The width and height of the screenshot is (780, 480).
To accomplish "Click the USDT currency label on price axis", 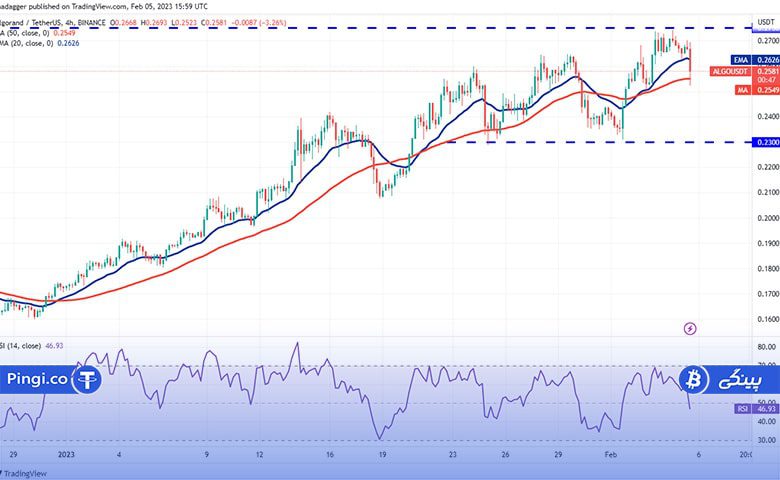I will [x=766, y=22].
